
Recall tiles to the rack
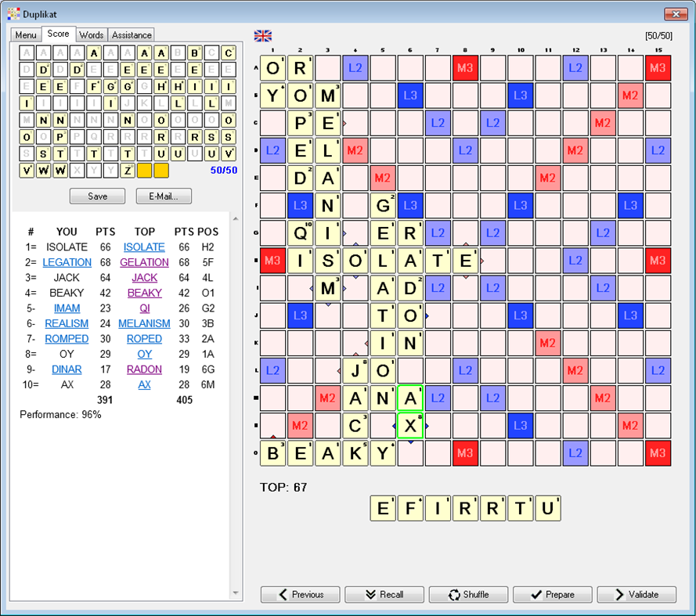coord(384,594)
